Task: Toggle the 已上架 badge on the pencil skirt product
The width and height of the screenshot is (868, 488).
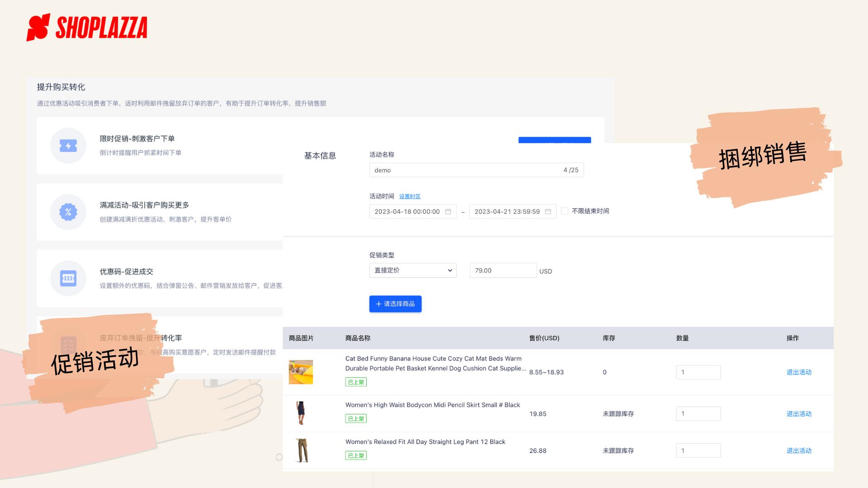Action: click(x=356, y=418)
